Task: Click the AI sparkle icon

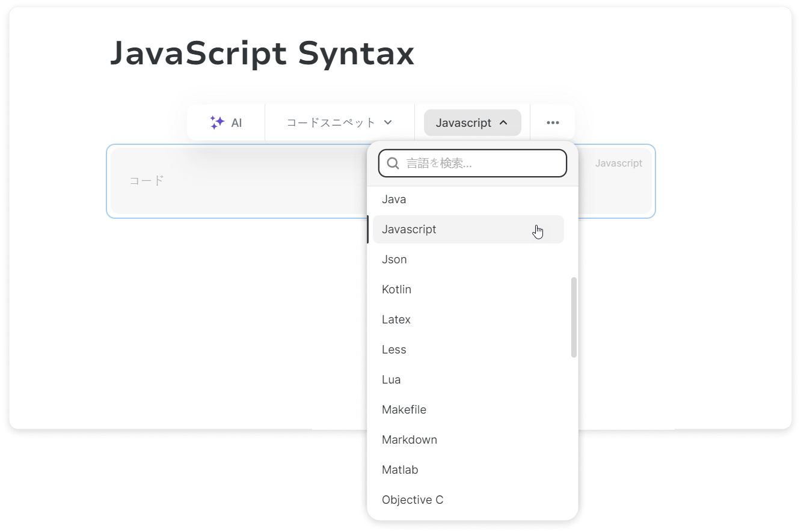Action: point(217,123)
